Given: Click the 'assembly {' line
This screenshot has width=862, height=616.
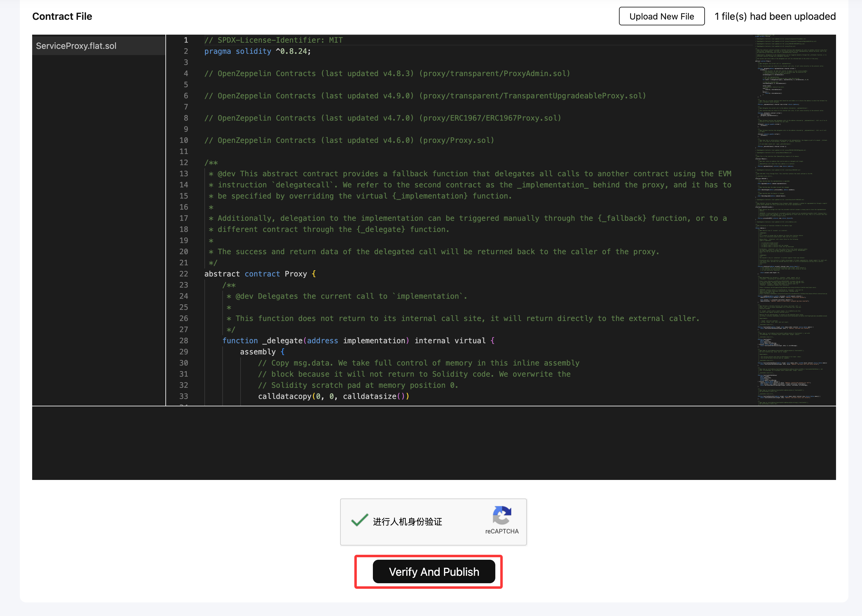Looking at the screenshot, I should [262, 352].
